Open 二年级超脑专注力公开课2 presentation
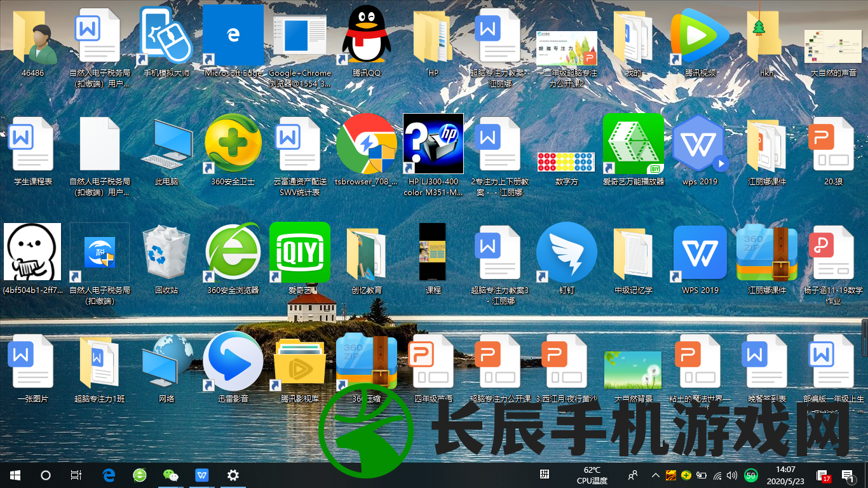The width and height of the screenshot is (868, 488). coord(567,50)
